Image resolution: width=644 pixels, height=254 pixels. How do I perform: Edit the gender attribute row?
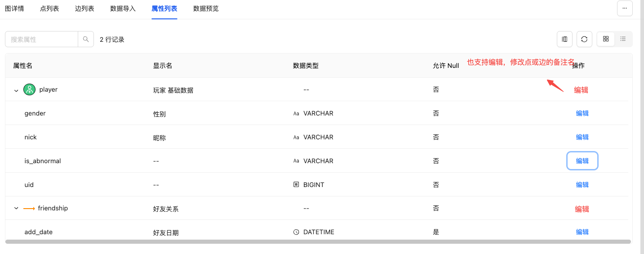(x=582, y=113)
